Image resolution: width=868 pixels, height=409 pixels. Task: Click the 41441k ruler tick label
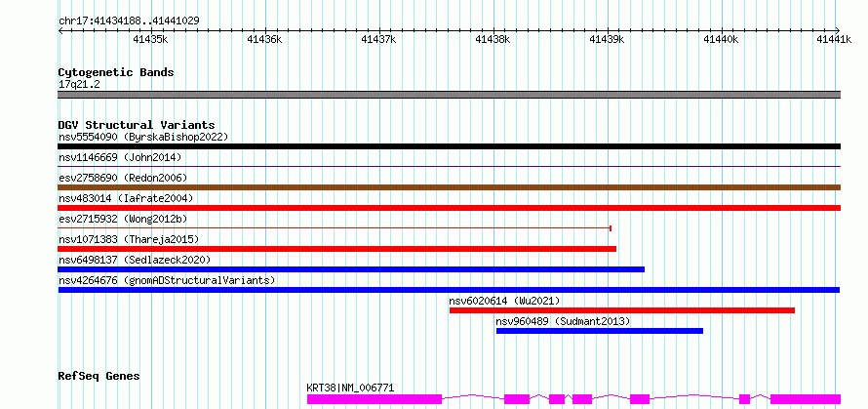point(834,39)
